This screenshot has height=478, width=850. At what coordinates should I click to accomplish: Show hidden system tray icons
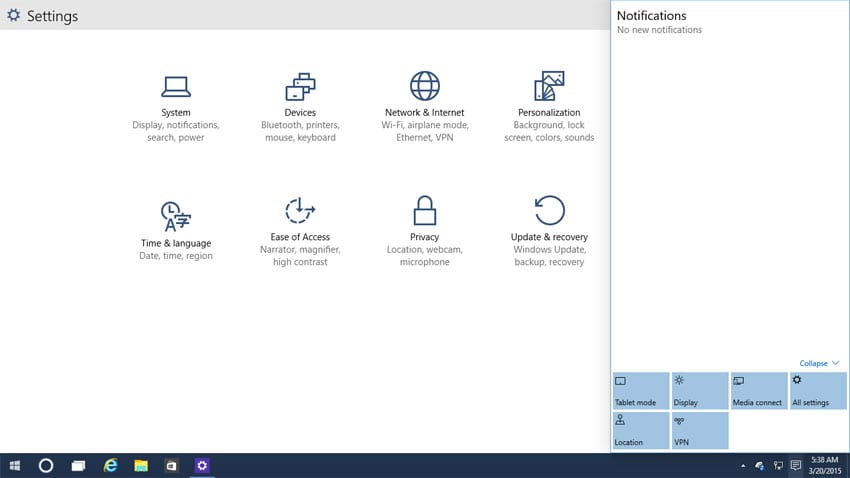pyautogui.click(x=742, y=466)
